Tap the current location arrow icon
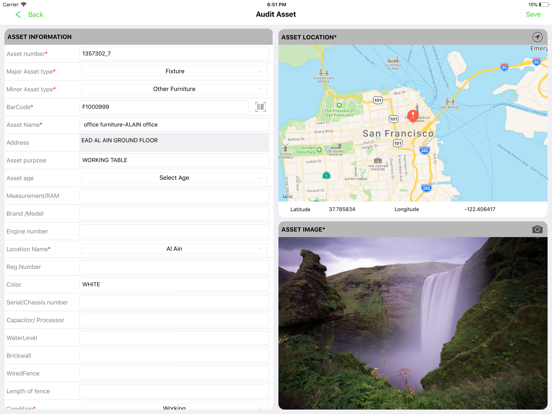The width and height of the screenshot is (552, 414). coord(537,37)
